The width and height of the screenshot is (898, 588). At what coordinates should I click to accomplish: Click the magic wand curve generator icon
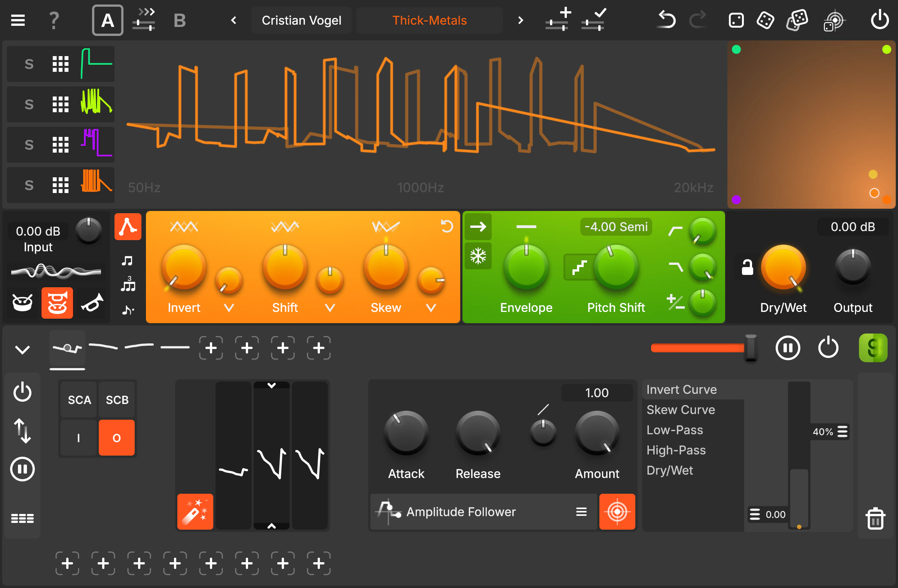[195, 511]
